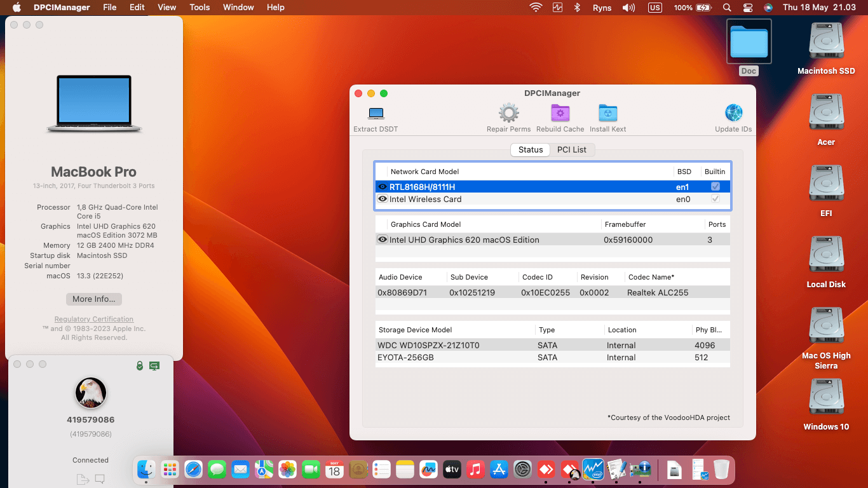
Task: Open the App Store from the Dock
Action: 499,470
